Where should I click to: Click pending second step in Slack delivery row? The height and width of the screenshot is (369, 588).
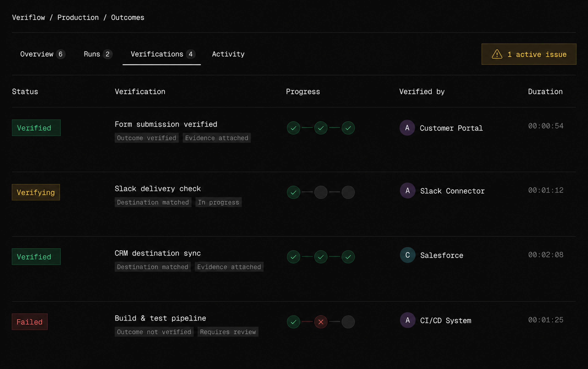point(321,192)
